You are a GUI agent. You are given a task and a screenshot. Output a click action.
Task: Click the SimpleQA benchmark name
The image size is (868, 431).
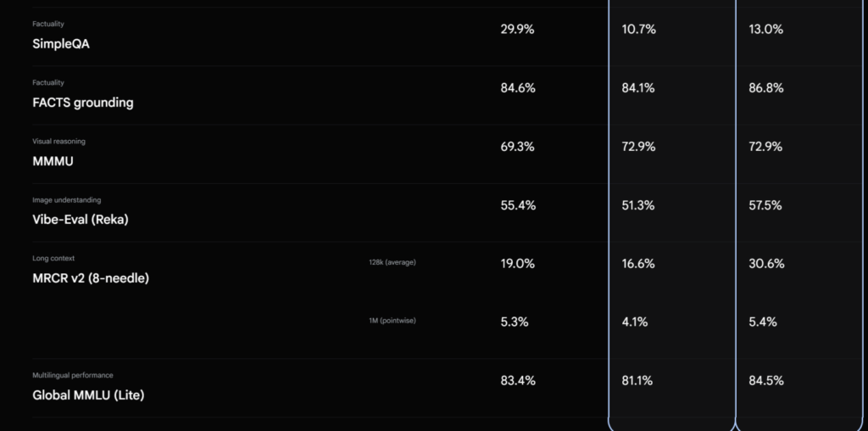[61, 44]
